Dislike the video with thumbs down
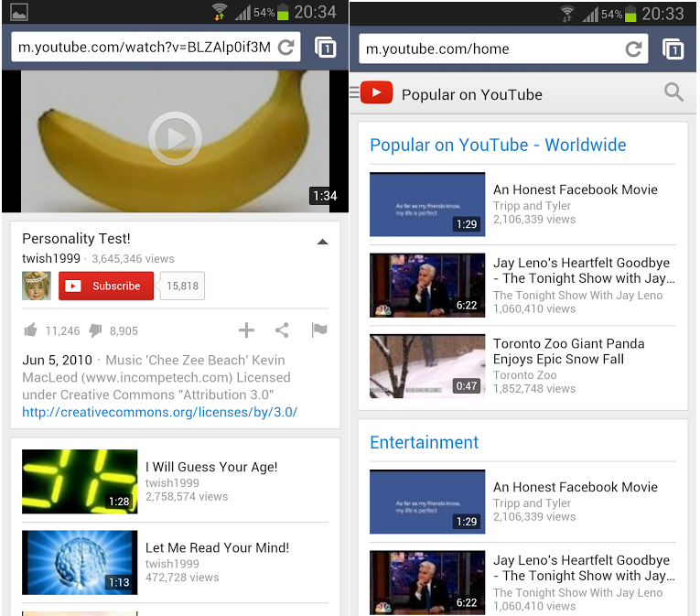 [x=95, y=330]
